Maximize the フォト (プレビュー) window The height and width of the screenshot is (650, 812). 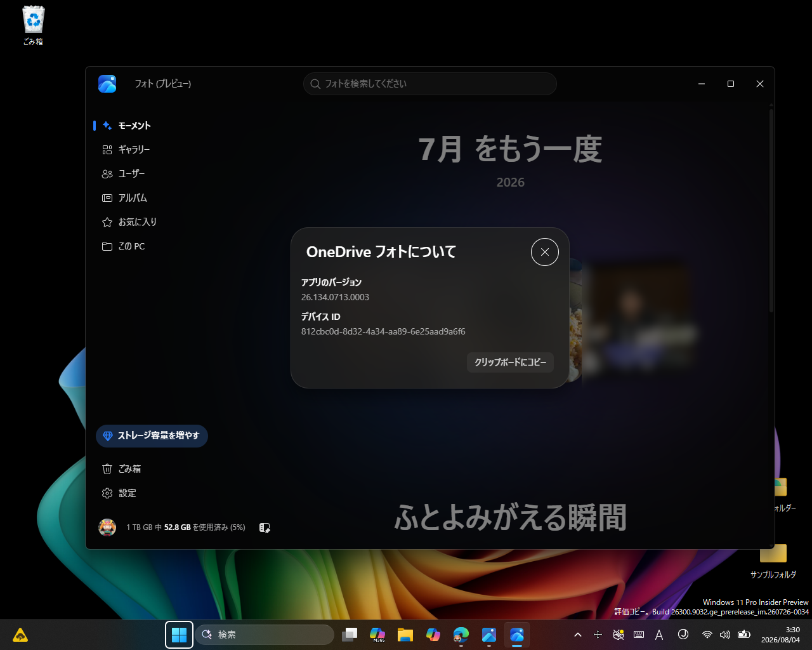pos(731,84)
